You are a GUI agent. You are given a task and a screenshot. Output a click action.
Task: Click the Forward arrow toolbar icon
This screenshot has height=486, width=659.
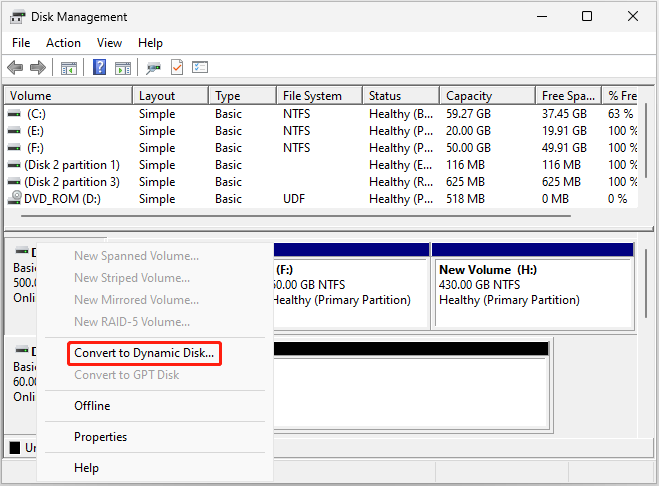click(37, 68)
